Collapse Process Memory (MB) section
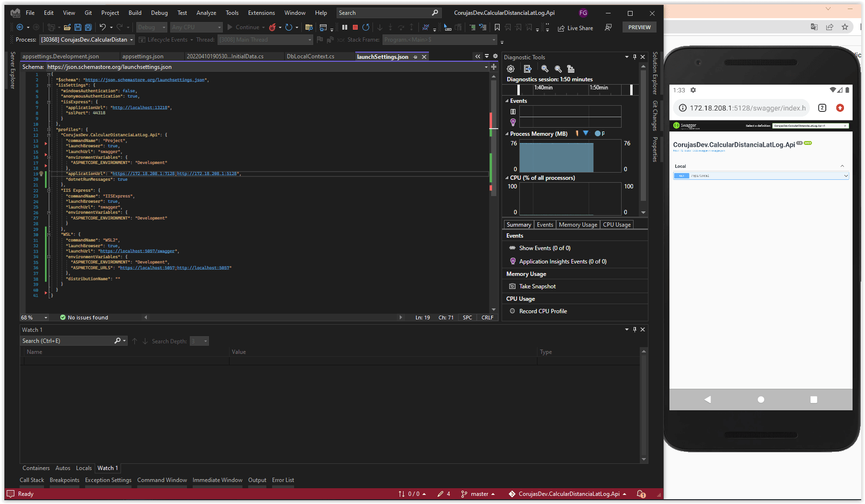This screenshot has width=865, height=504. [507, 134]
